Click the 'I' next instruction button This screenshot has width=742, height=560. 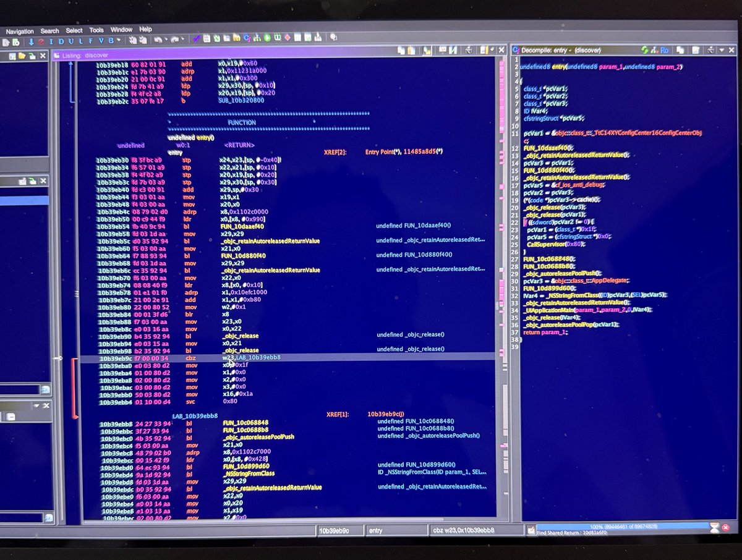(x=51, y=41)
